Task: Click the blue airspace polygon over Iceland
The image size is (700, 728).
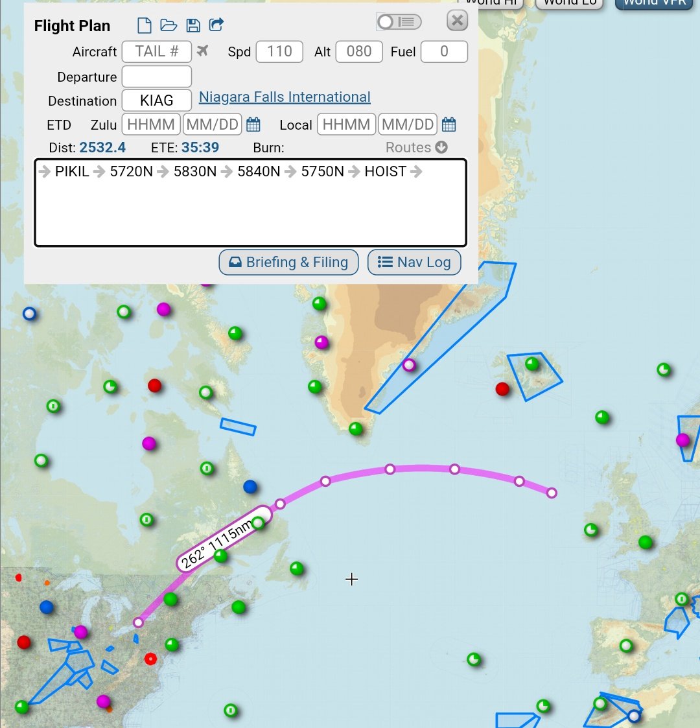Action: tap(535, 377)
